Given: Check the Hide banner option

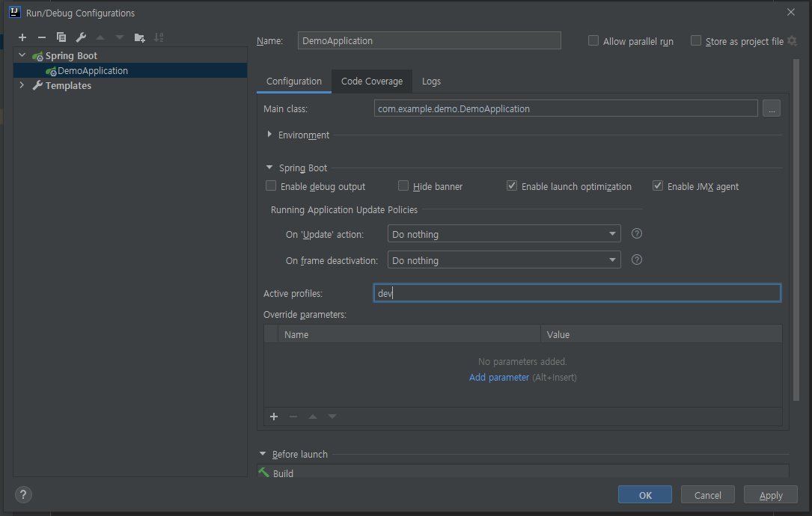Looking at the screenshot, I should pyautogui.click(x=403, y=185).
